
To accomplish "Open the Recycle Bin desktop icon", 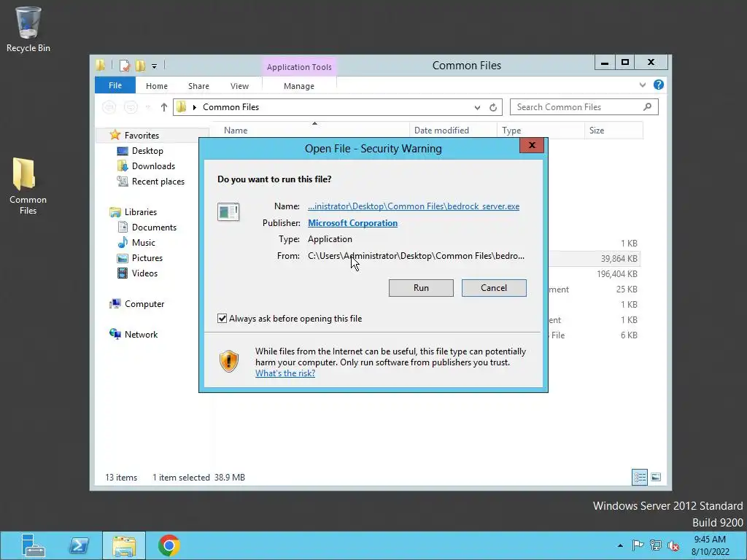I will (28, 29).
